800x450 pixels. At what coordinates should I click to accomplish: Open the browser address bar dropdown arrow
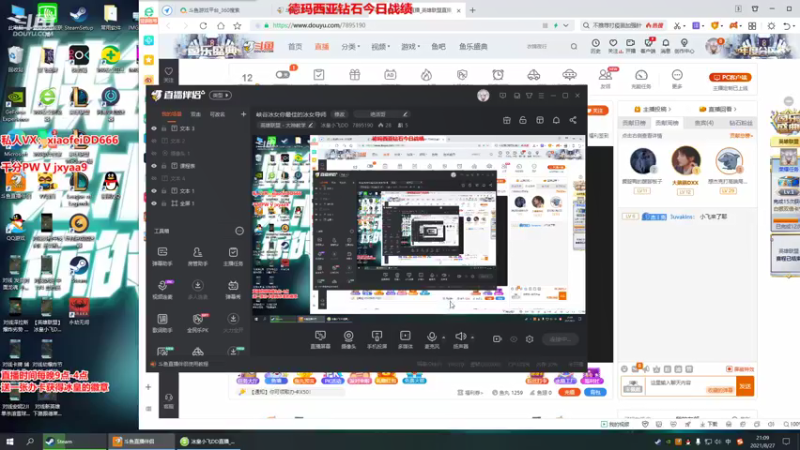565,25
